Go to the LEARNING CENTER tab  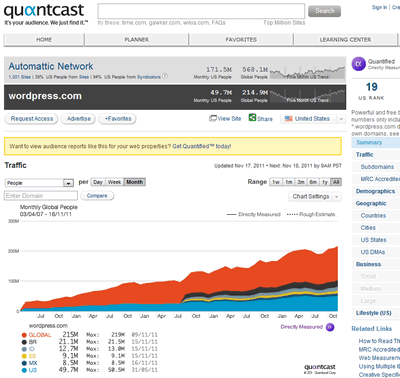coord(345,40)
